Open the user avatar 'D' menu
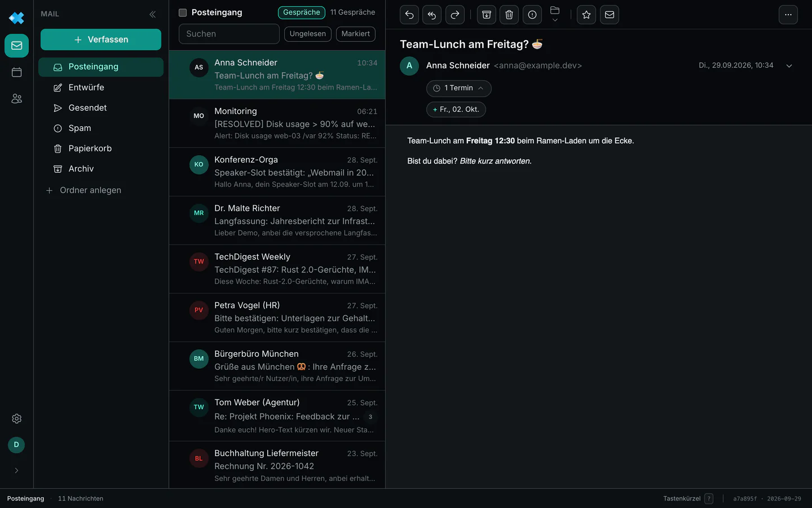This screenshot has height=508, width=812. 16,445
